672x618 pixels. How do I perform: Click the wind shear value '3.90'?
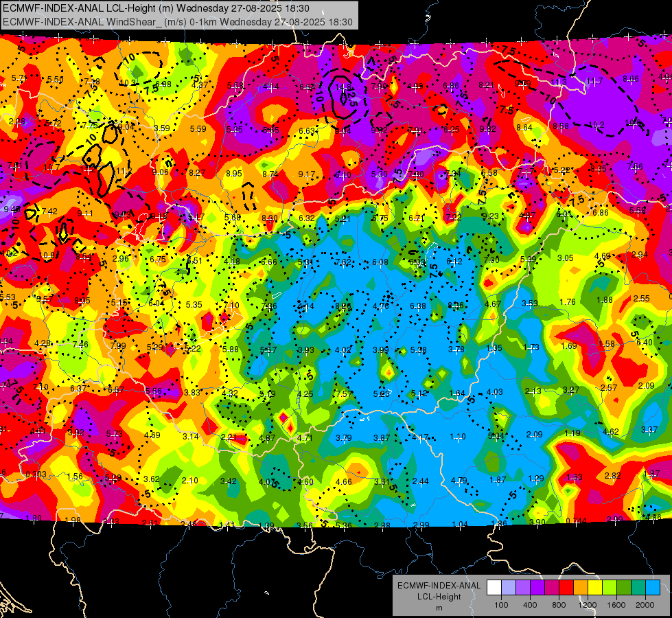[537, 522]
